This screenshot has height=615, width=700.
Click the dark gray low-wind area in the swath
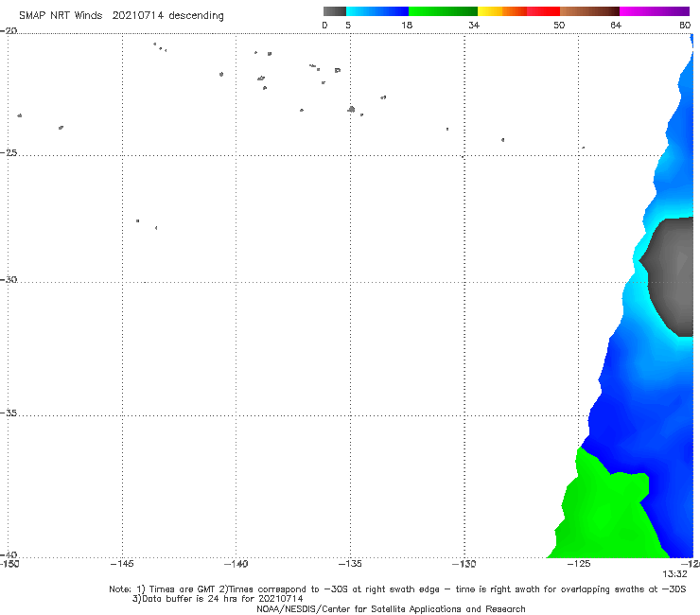[x=672, y=277]
